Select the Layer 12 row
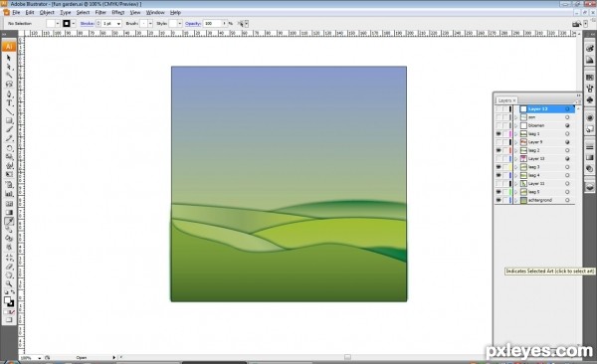 pos(535,108)
